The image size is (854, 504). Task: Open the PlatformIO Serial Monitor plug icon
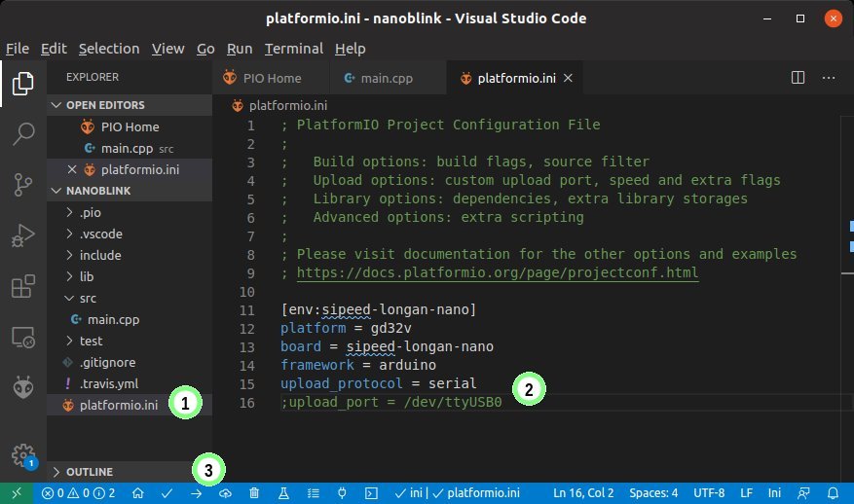point(342,493)
